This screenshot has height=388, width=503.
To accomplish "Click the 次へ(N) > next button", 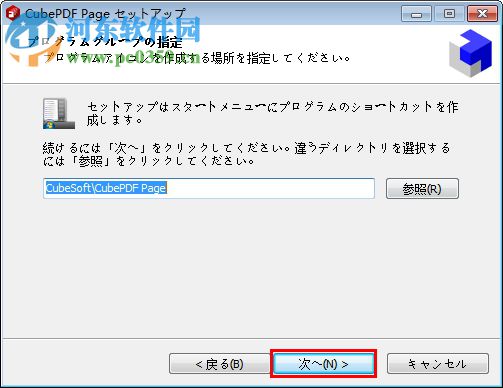I will point(323,364).
